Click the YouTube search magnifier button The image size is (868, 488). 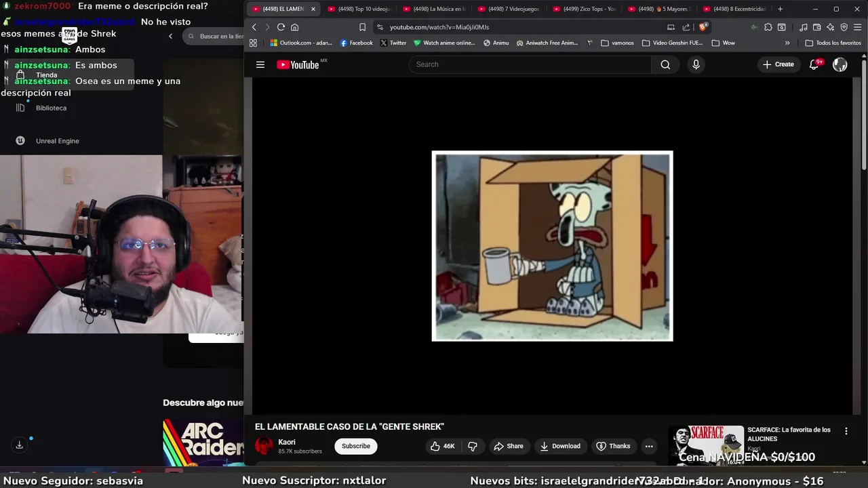665,64
